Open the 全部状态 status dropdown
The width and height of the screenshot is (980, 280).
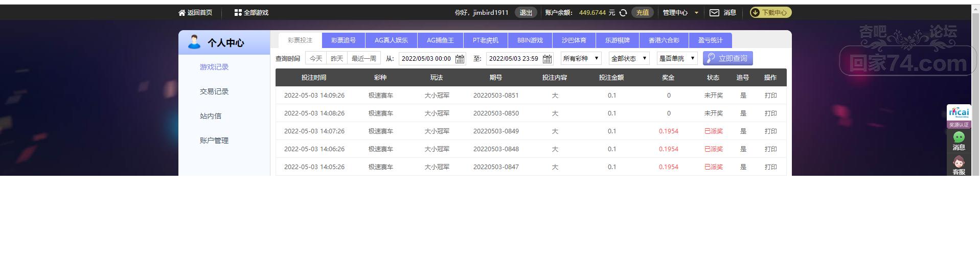pos(629,59)
